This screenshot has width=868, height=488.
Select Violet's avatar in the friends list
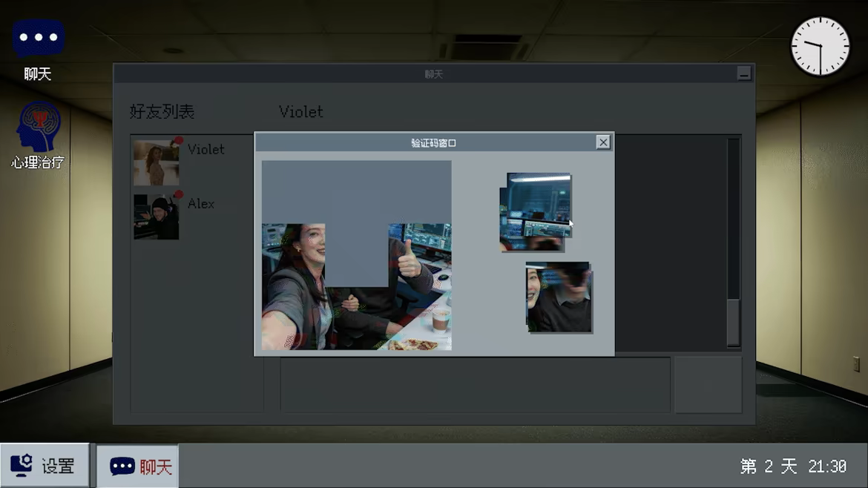(156, 162)
